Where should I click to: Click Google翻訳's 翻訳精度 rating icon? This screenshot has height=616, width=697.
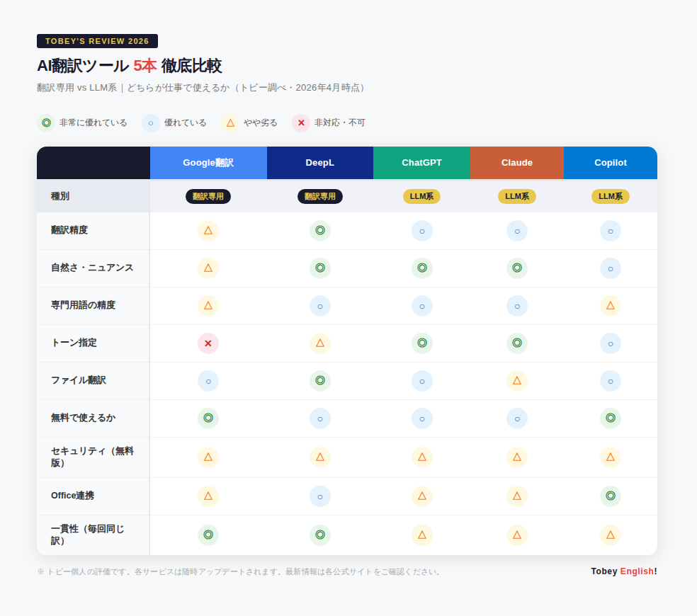point(208,230)
